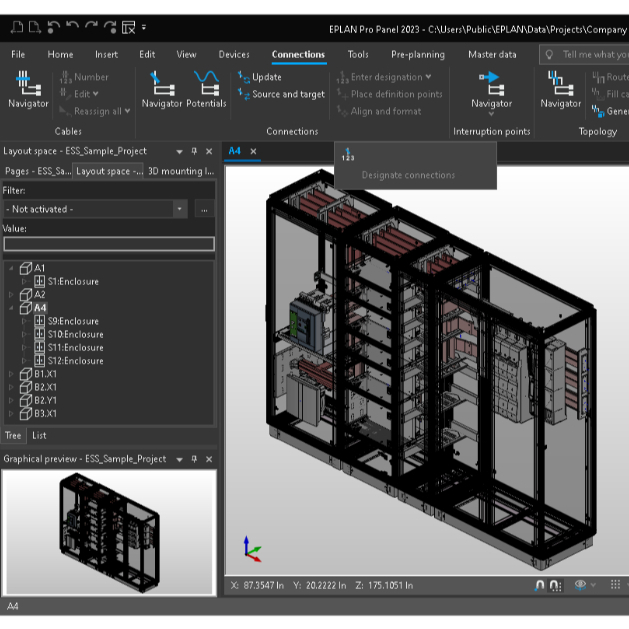Expand the B1.X1 tree node

tap(11, 374)
